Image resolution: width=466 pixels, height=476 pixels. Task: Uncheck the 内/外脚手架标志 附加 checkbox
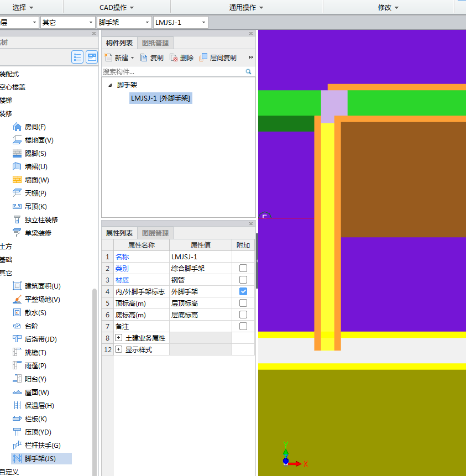[243, 291]
